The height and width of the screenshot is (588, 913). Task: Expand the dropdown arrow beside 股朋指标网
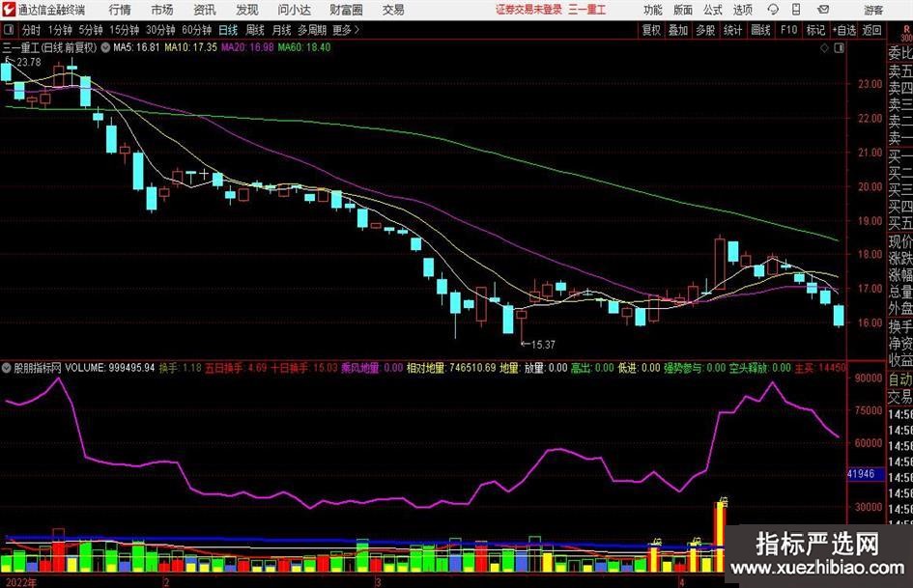pos(7,368)
